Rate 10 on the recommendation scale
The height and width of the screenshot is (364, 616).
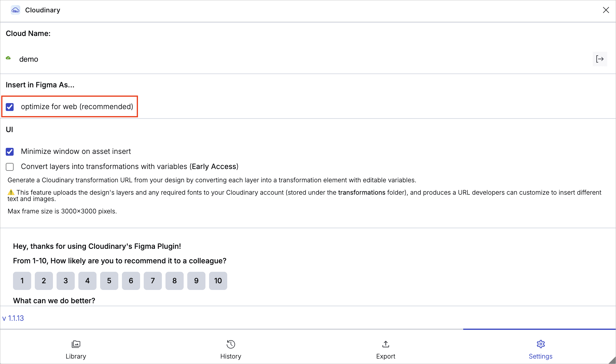(x=218, y=281)
